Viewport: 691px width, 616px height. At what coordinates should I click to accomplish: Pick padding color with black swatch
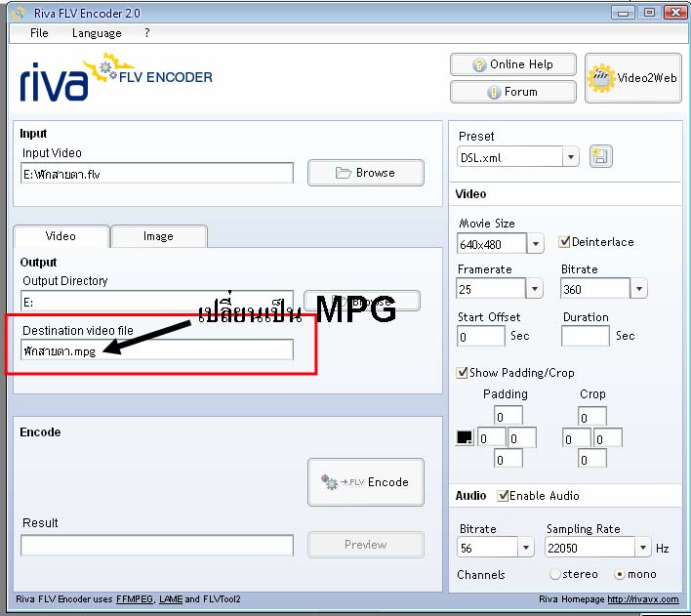pyautogui.click(x=465, y=437)
